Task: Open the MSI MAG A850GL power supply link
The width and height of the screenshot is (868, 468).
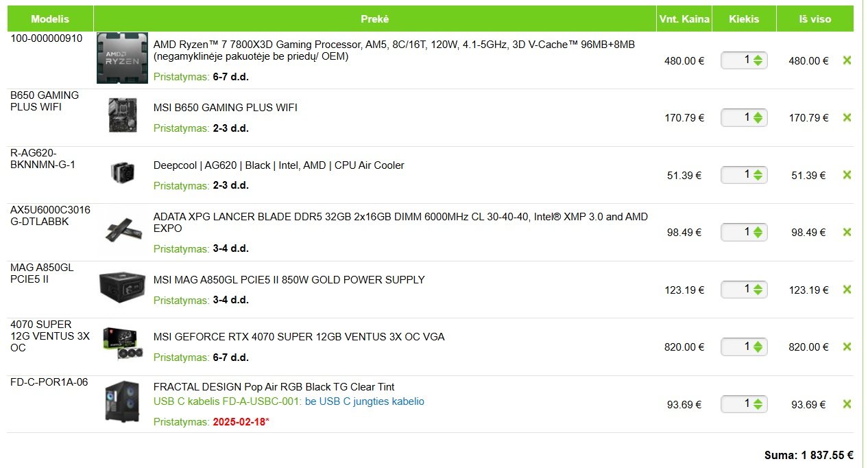Action: click(x=289, y=280)
